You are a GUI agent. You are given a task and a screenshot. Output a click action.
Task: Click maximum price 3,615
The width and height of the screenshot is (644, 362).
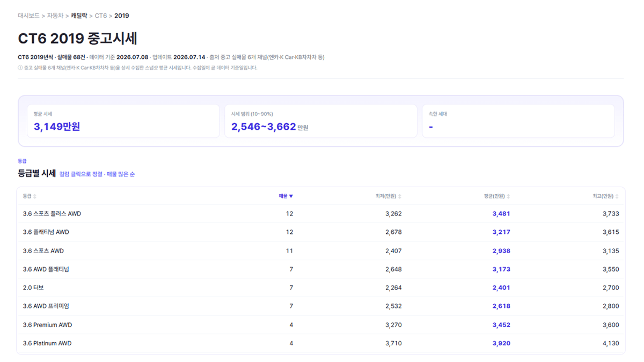[611, 232]
